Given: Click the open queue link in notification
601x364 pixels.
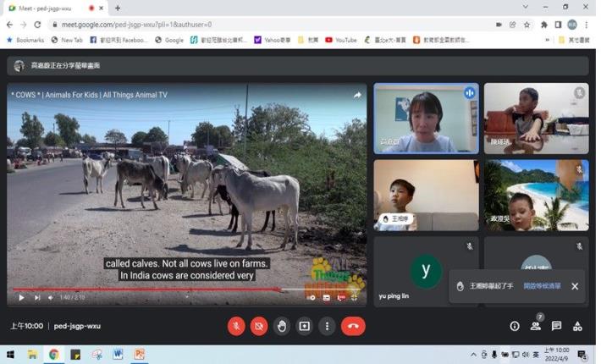Looking at the screenshot, I should coord(542,286).
